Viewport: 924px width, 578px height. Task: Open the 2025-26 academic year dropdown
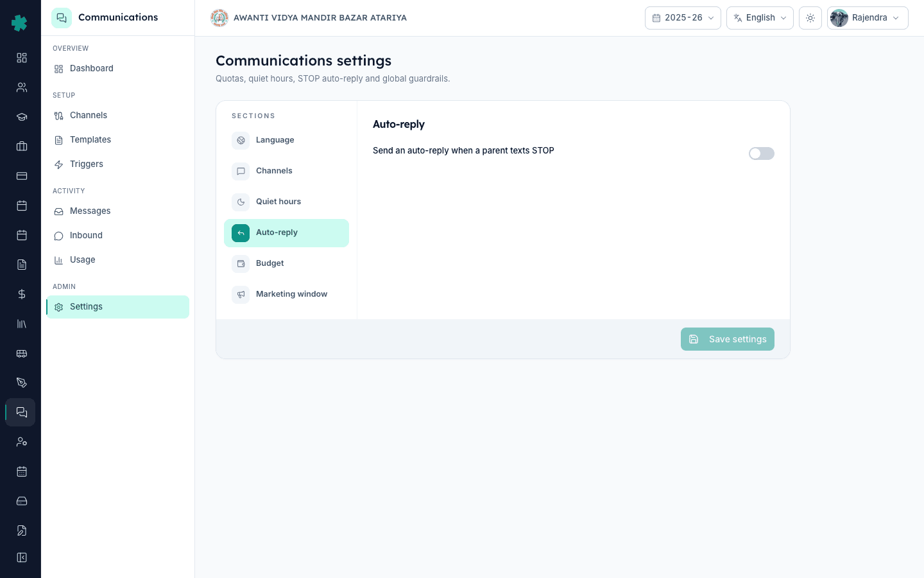(683, 18)
